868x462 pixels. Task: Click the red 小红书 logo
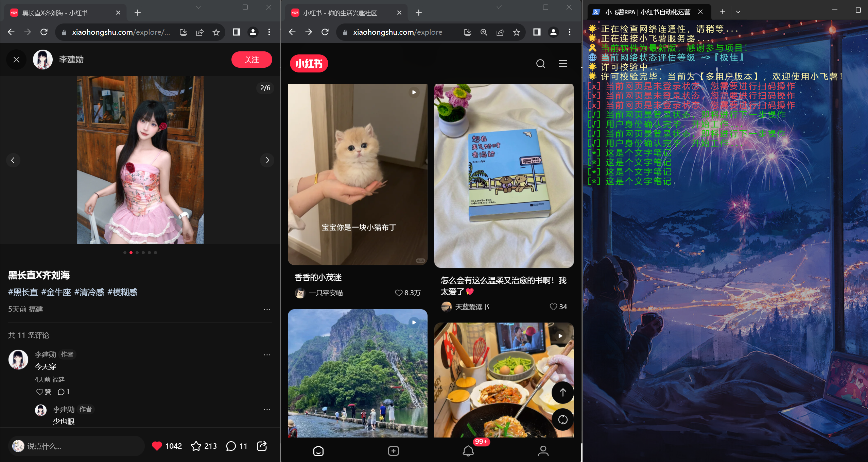point(309,63)
